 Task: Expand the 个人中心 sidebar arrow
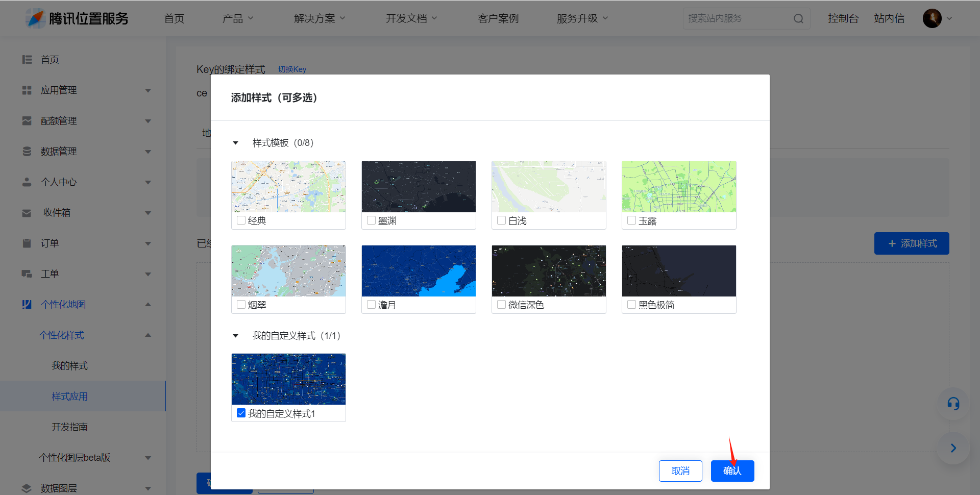tap(148, 182)
